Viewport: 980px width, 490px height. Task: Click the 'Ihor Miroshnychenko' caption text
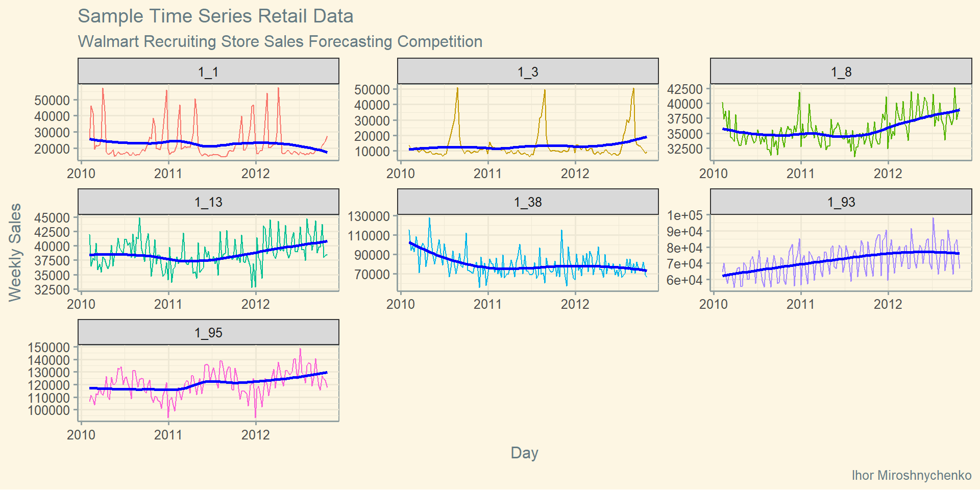(x=911, y=475)
